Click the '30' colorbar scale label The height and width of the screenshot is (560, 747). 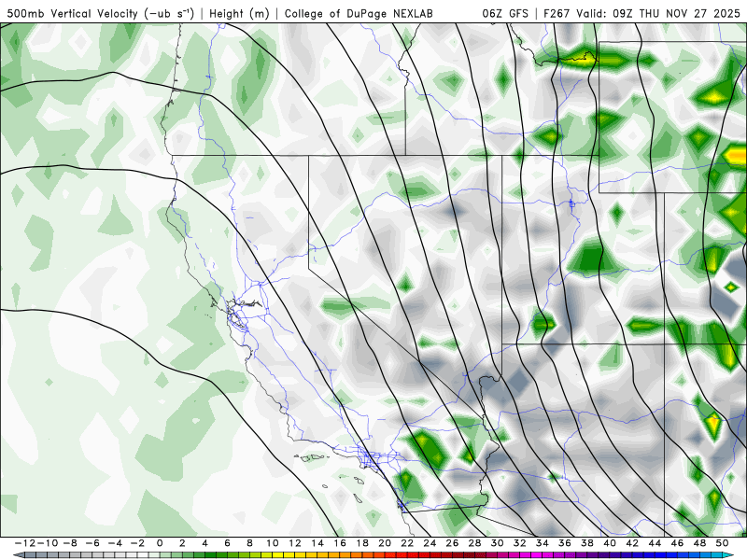coord(498,543)
